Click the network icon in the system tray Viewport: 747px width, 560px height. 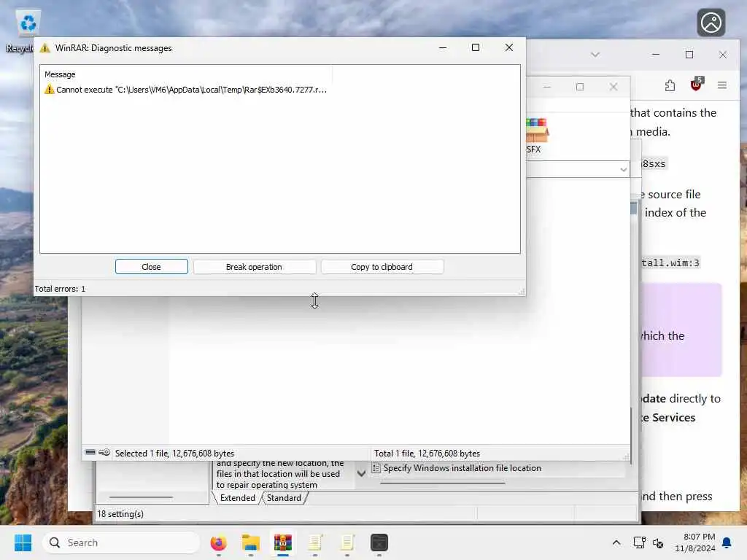[639, 542]
